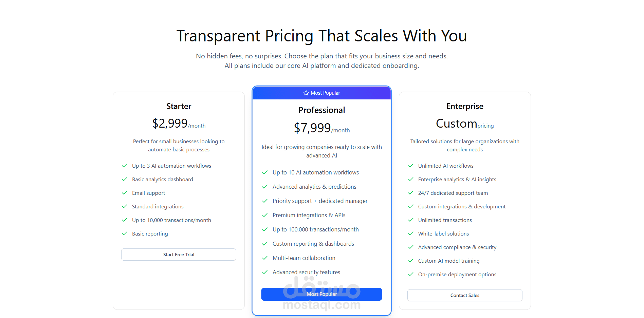Viewport: 644px width, 318px height.
Task: Click checkmark next to Unlimited AI workflows
Action: point(411,166)
